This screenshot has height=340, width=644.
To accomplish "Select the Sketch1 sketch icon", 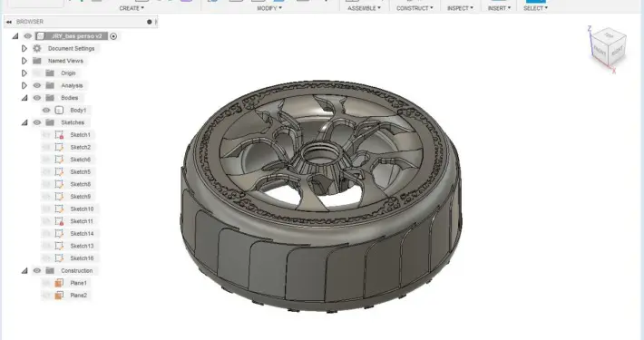I will coord(59,135).
